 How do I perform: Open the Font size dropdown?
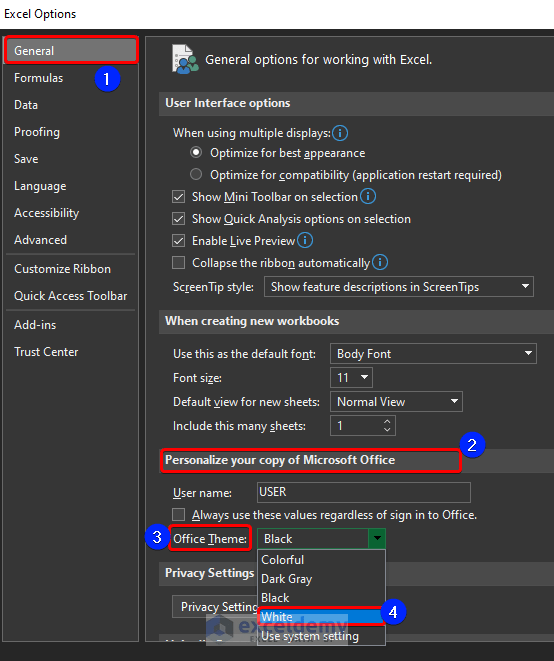(351, 377)
